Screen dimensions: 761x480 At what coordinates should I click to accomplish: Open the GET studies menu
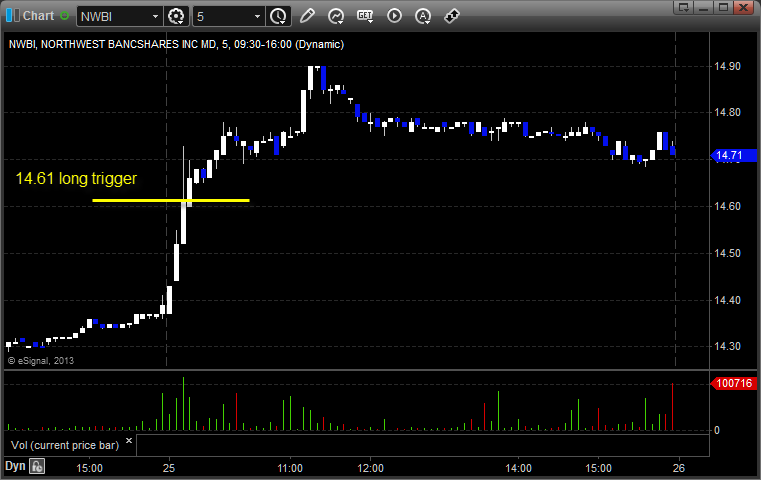(365, 16)
